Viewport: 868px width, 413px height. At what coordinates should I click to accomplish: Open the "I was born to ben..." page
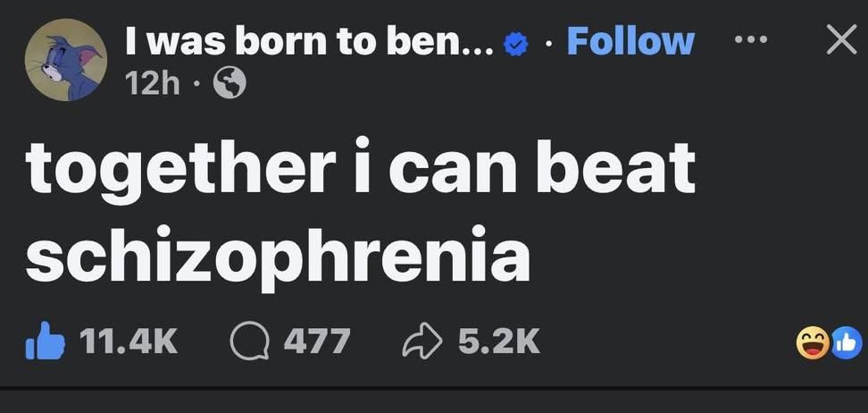[309, 41]
